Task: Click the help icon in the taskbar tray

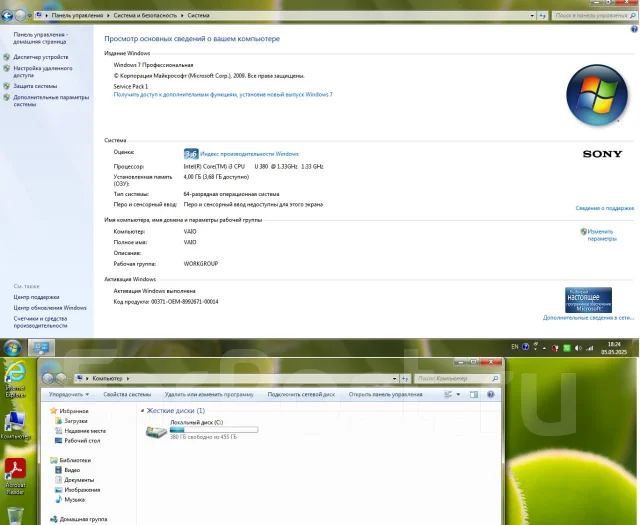Action: coord(526,347)
